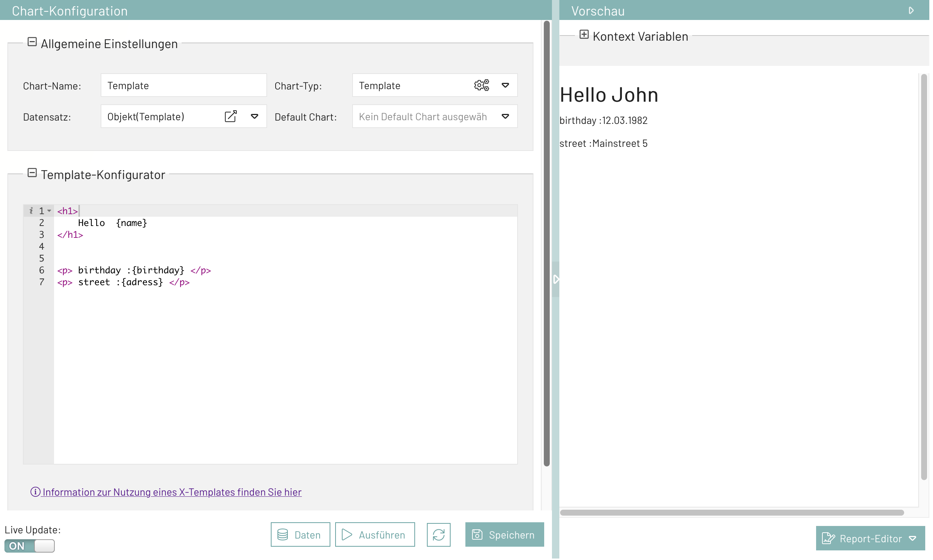
Task: Expand the Chart-Typ dropdown
Action: click(506, 85)
